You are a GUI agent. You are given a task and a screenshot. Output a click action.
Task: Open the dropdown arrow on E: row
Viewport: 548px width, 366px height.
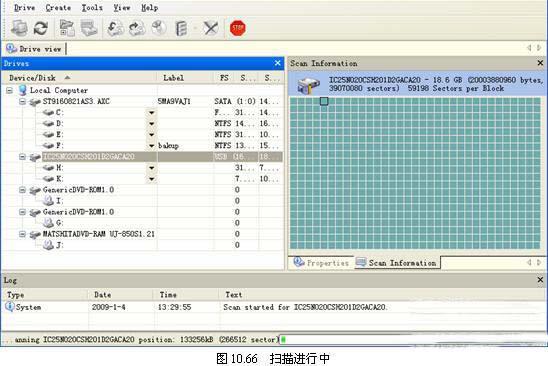151,135
